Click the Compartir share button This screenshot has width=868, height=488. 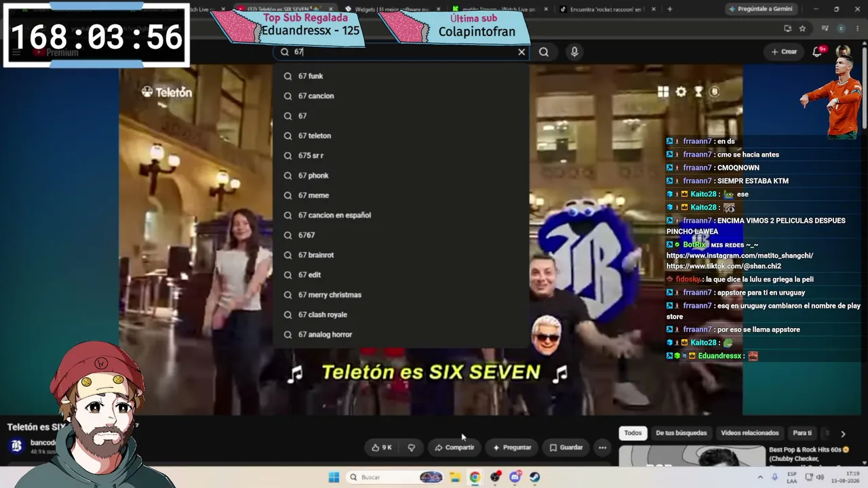(x=454, y=447)
